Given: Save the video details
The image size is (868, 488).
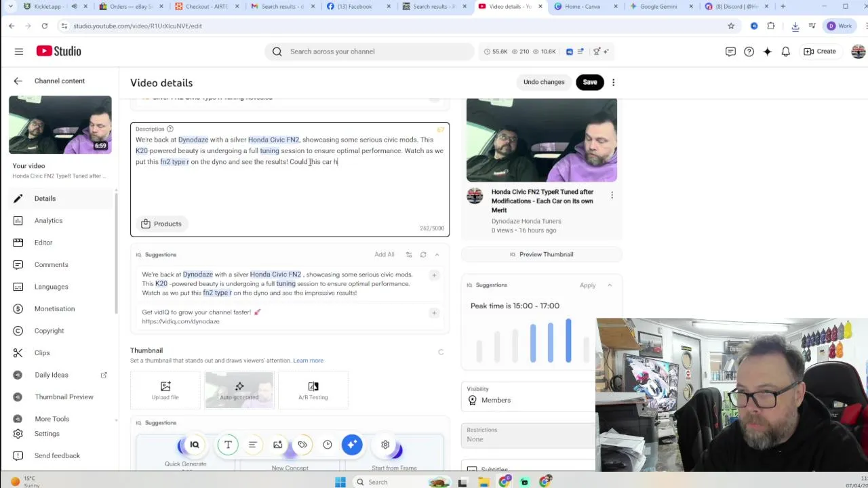Looking at the screenshot, I should click(x=589, y=82).
